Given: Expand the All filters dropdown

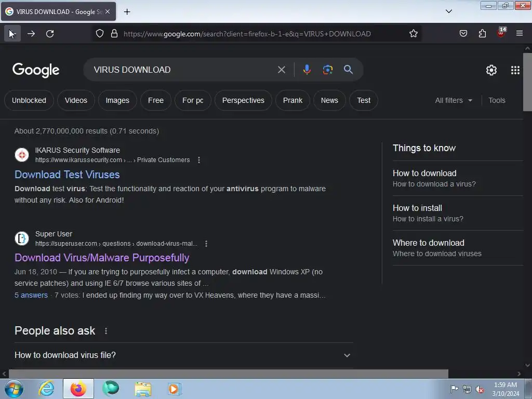Looking at the screenshot, I should click(x=454, y=100).
